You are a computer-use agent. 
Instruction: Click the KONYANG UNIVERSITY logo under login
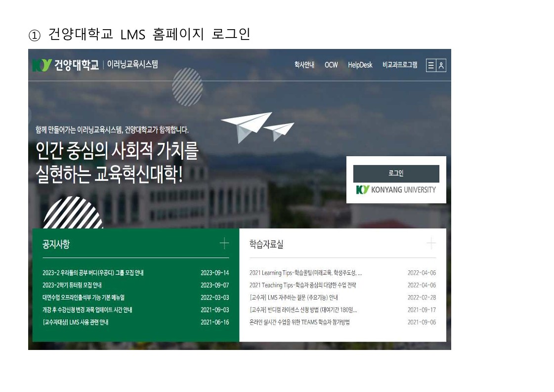396,190
